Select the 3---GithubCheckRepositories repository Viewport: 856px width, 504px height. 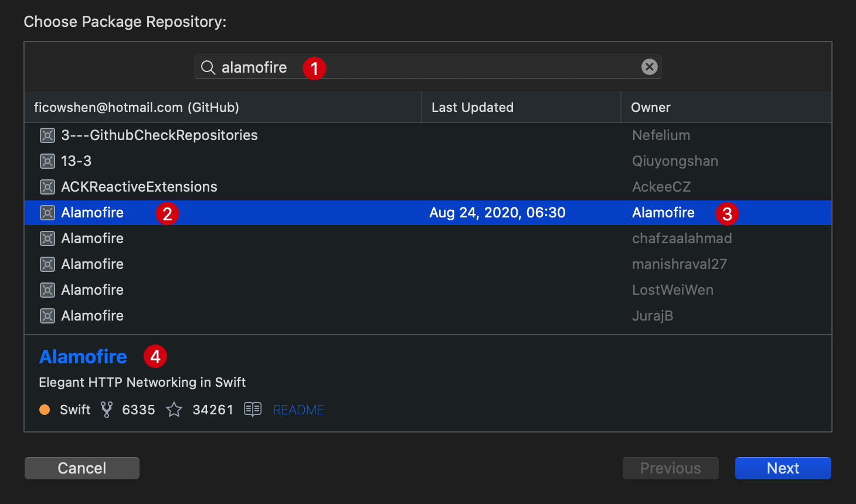(x=428, y=135)
